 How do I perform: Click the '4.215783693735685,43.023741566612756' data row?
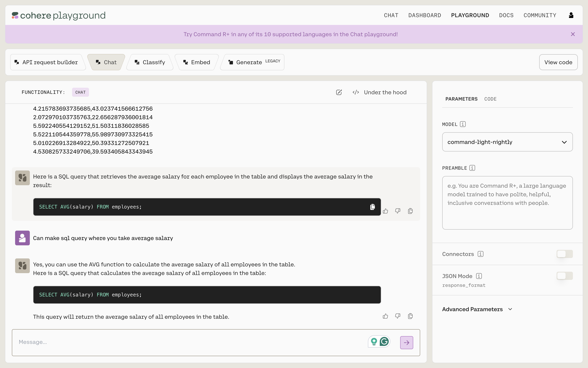pos(93,109)
